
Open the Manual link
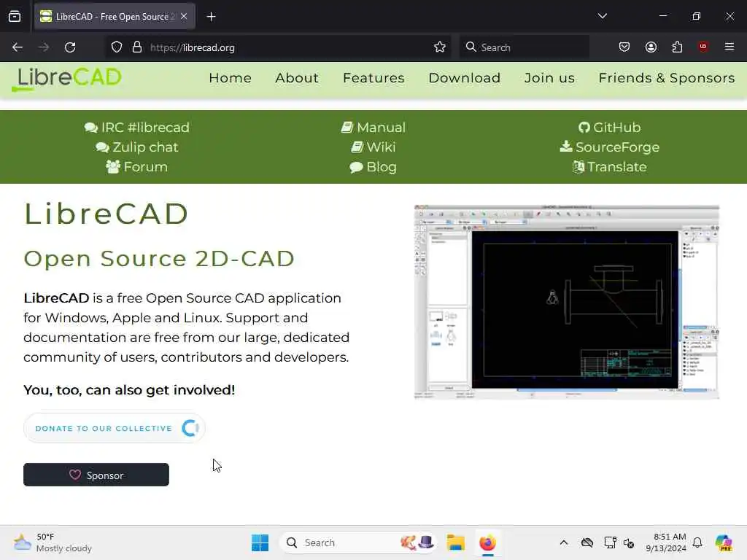(373, 128)
